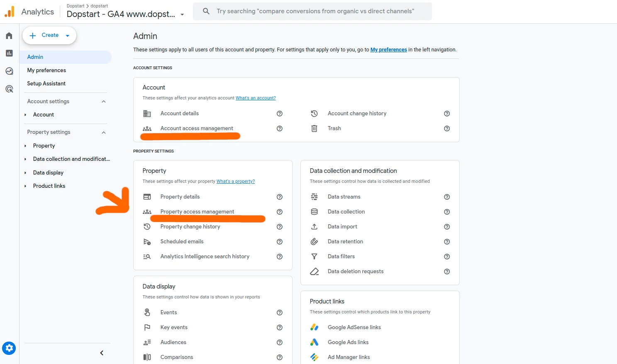Open help for Account details

[x=280, y=114]
